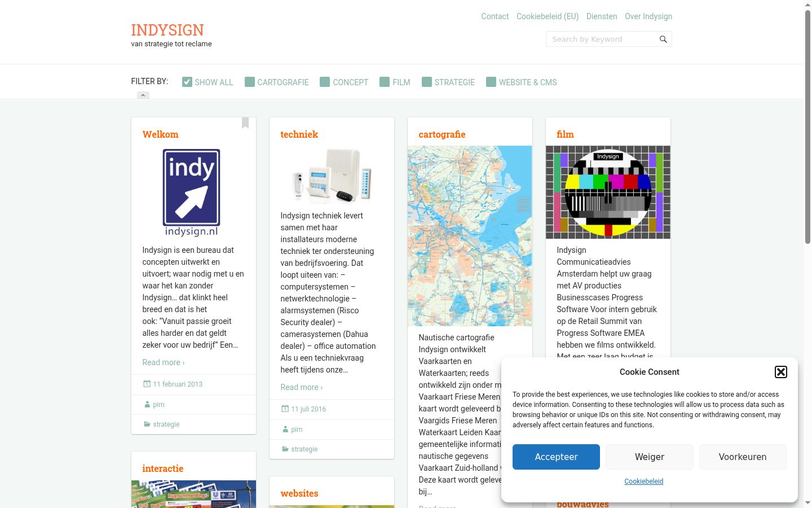Open the websites post title
The width and height of the screenshot is (812, 508).
coord(299,493)
